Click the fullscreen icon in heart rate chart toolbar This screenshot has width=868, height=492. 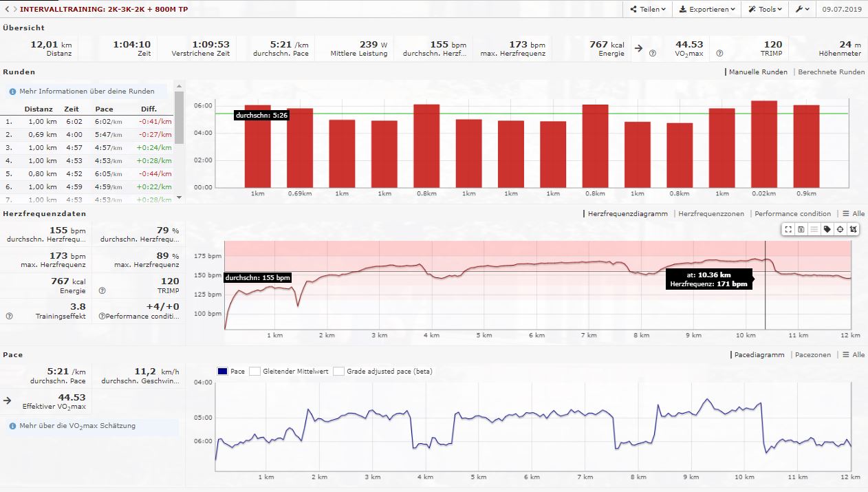(x=788, y=229)
